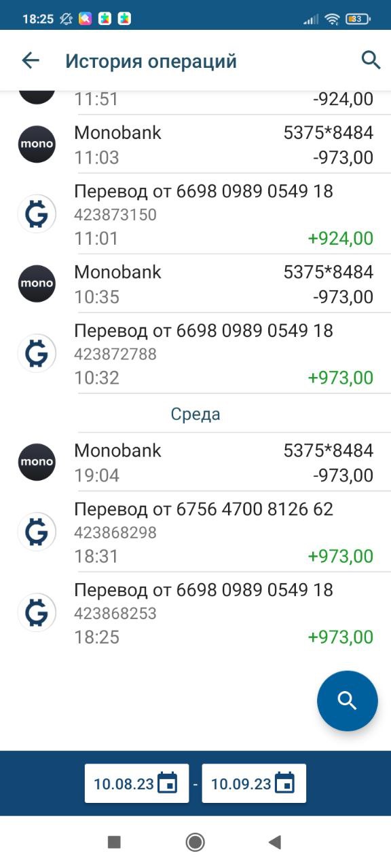Open the transfer 423872788 at 10:32
The width and height of the screenshot is (391, 868).
click(195, 353)
